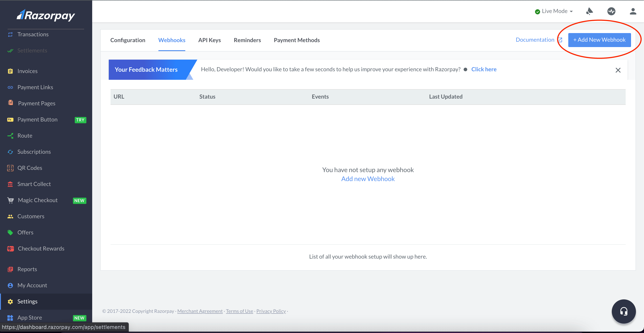This screenshot has width=644, height=333.
Task: Click the Settlements checkmark icon
Action: coord(10,51)
